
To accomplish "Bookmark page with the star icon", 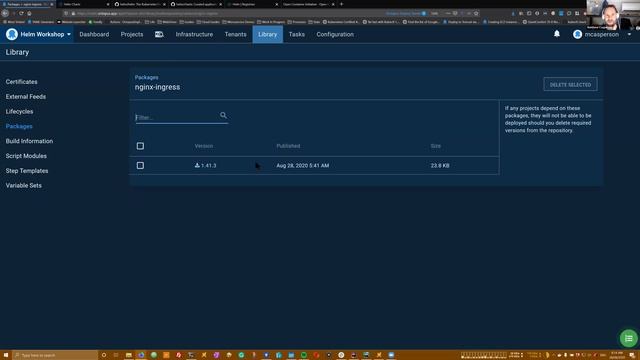I will 476,13.
